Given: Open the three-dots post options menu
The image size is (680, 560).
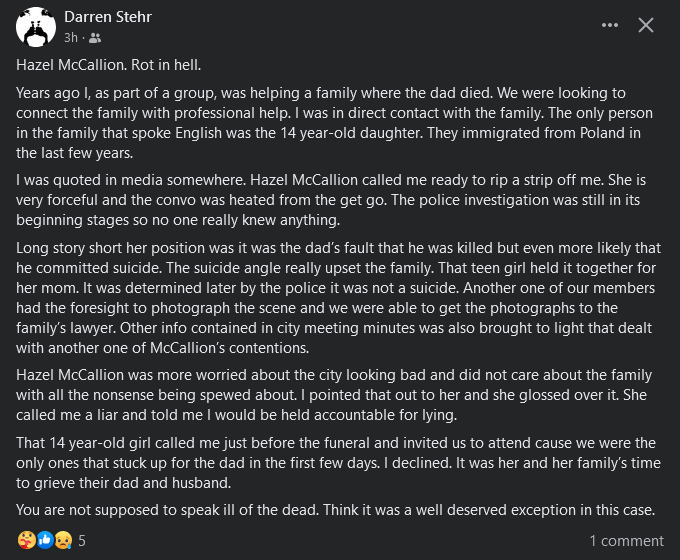Looking at the screenshot, I should 610,26.
